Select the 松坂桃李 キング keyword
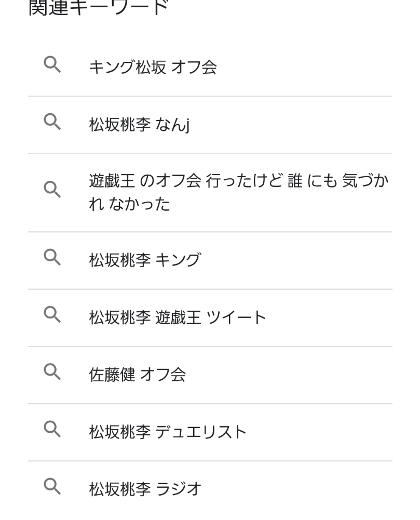Viewport: 420px width, 520px height. tap(145, 260)
